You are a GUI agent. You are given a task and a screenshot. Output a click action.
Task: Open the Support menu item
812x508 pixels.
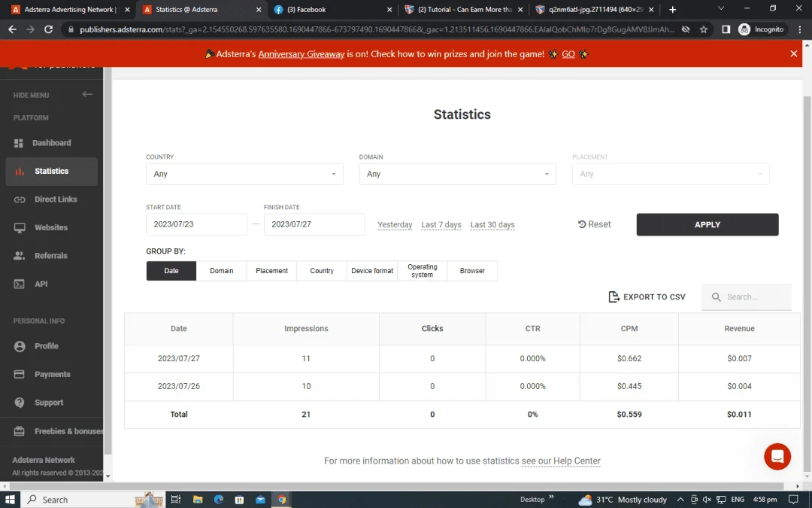pos(49,403)
